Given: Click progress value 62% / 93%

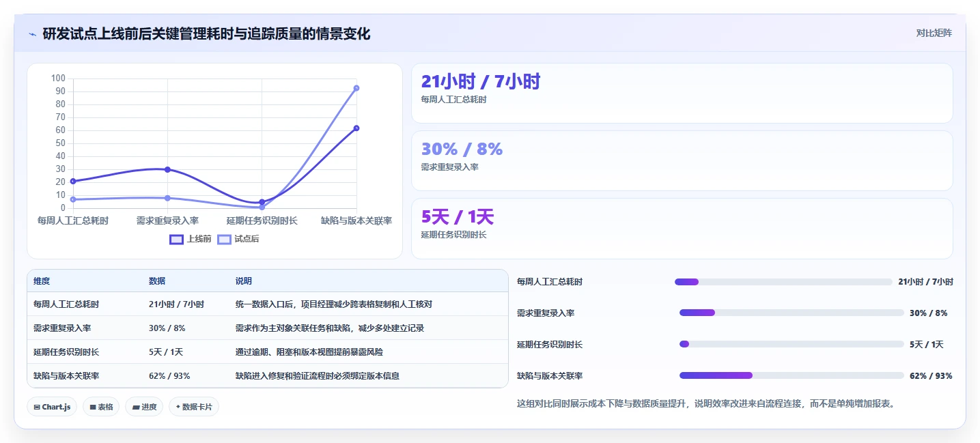Looking at the screenshot, I should 931,376.
